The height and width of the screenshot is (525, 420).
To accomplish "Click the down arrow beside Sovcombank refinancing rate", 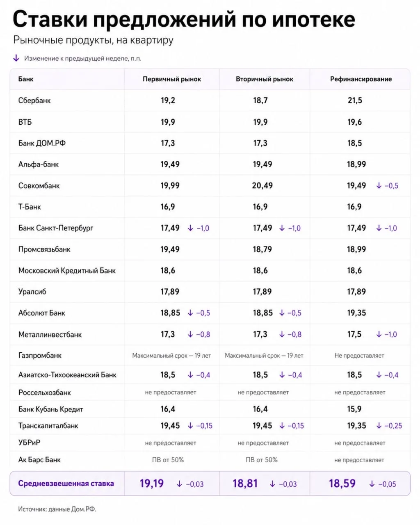I will [379, 186].
